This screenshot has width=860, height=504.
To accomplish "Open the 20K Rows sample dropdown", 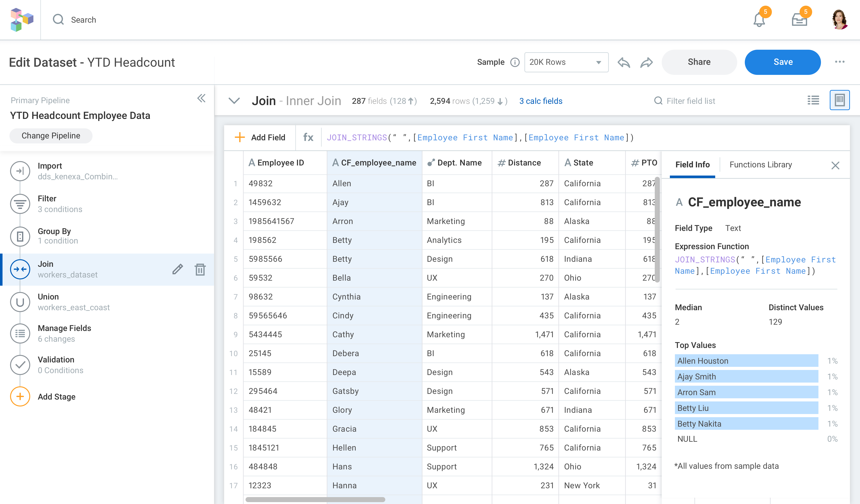I will (566, 63).
